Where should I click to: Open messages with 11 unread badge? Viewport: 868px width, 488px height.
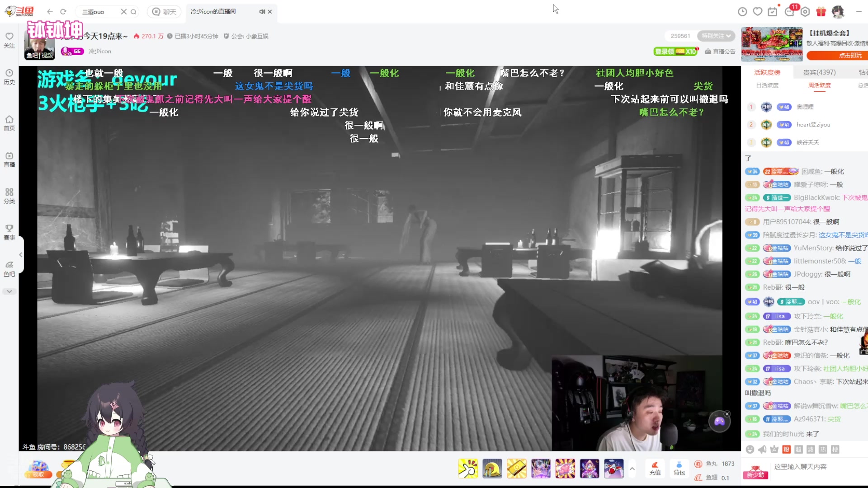789,12
